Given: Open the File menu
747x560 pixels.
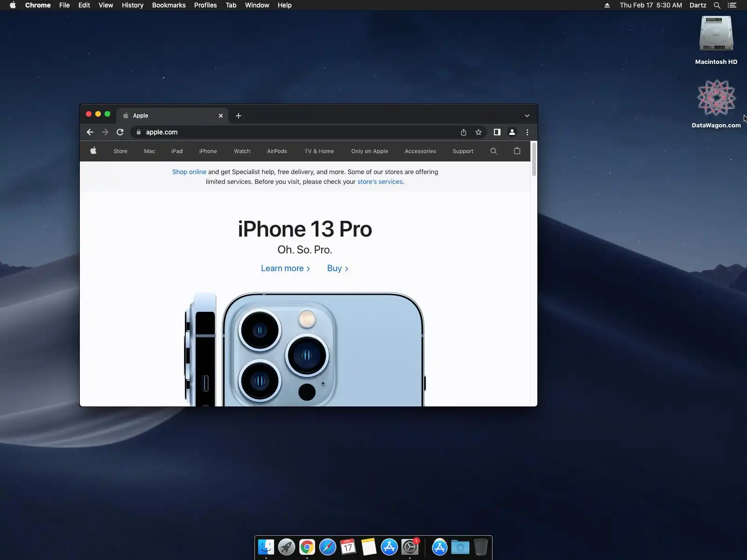Looking at the screenshot, I should (64, 5).
